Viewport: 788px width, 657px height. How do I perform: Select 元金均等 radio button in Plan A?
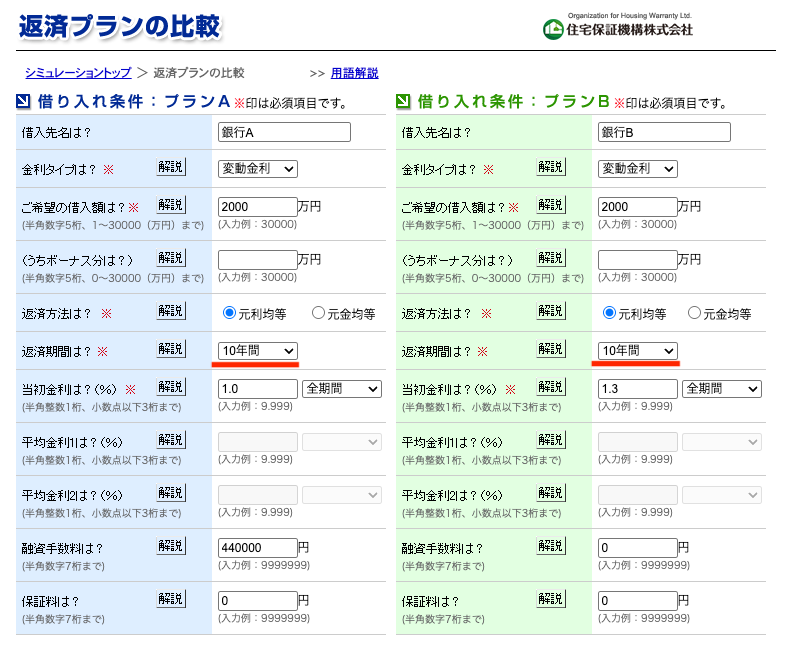coord(319,313)
